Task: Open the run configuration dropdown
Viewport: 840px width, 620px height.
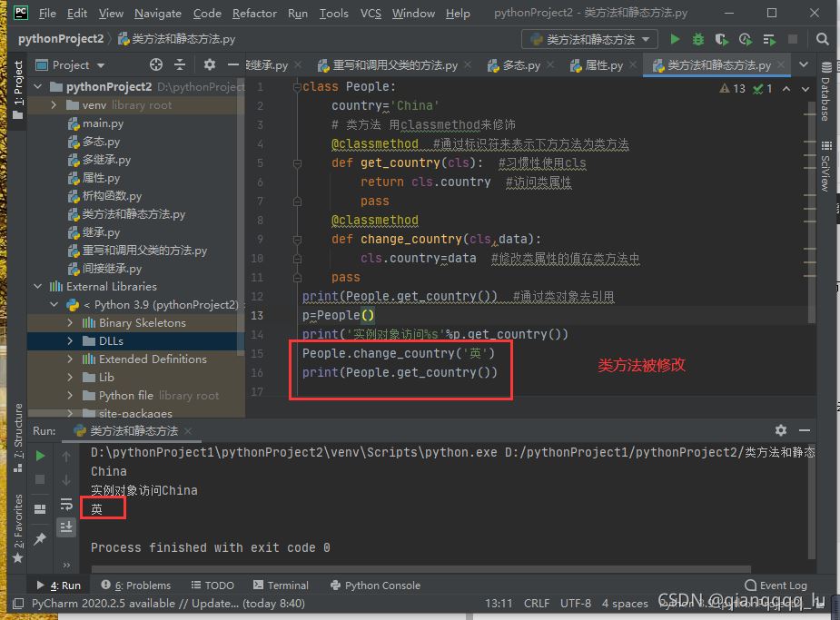Action: pyautogui.click(x=590, y=40)
